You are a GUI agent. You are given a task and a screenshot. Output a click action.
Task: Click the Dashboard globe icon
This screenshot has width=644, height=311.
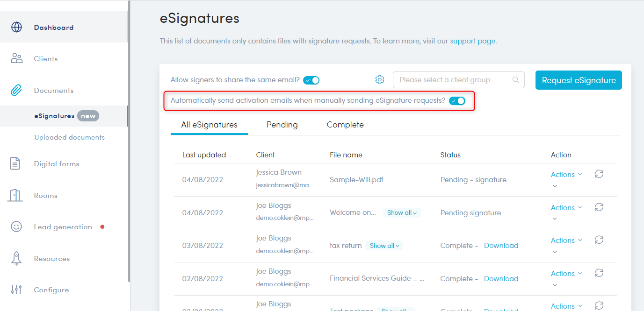click(16, 27)
